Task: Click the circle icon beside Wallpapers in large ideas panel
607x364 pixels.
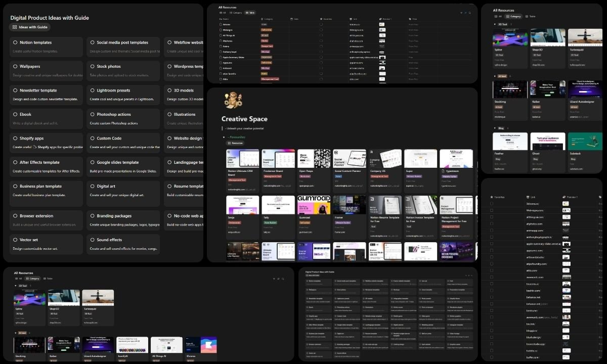Action: click(15, 66)
